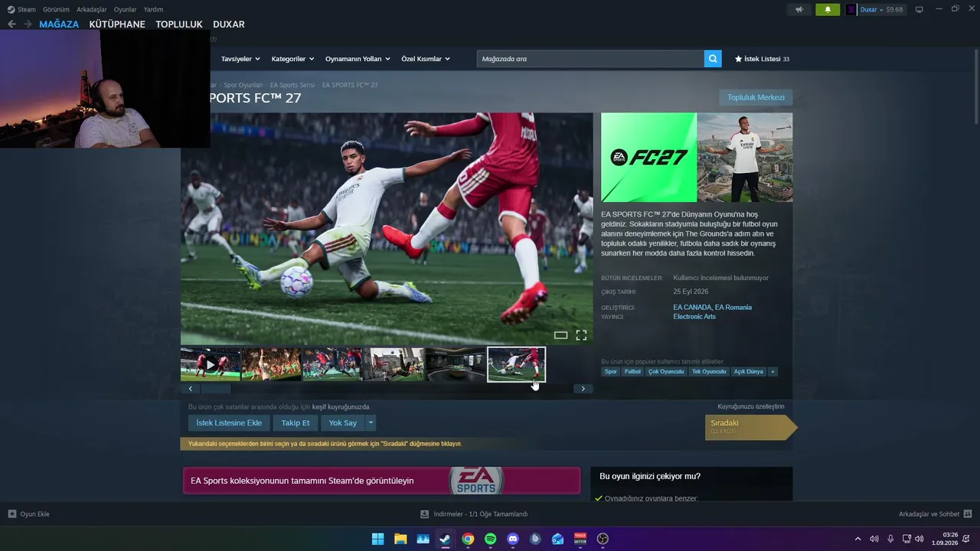Click in the Mağazada ara search field
Screen dimensions: 980x551
pyautogui.click(x=590, y=59)
